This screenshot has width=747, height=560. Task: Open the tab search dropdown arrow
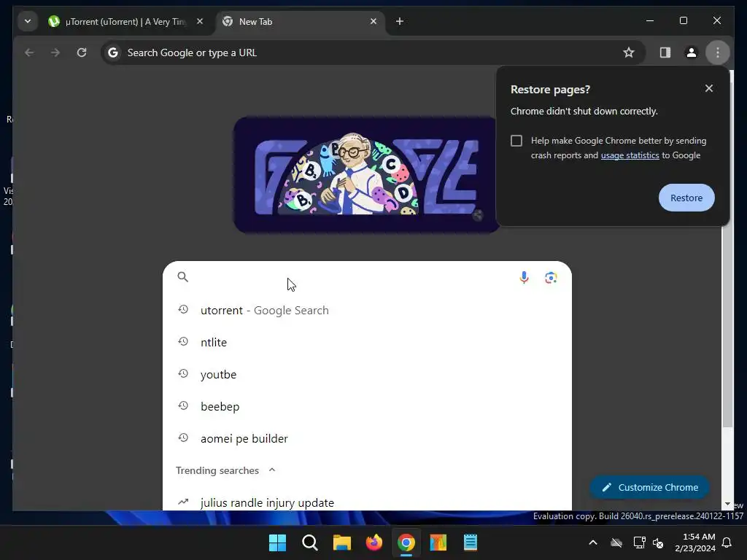tap(28, 21)
